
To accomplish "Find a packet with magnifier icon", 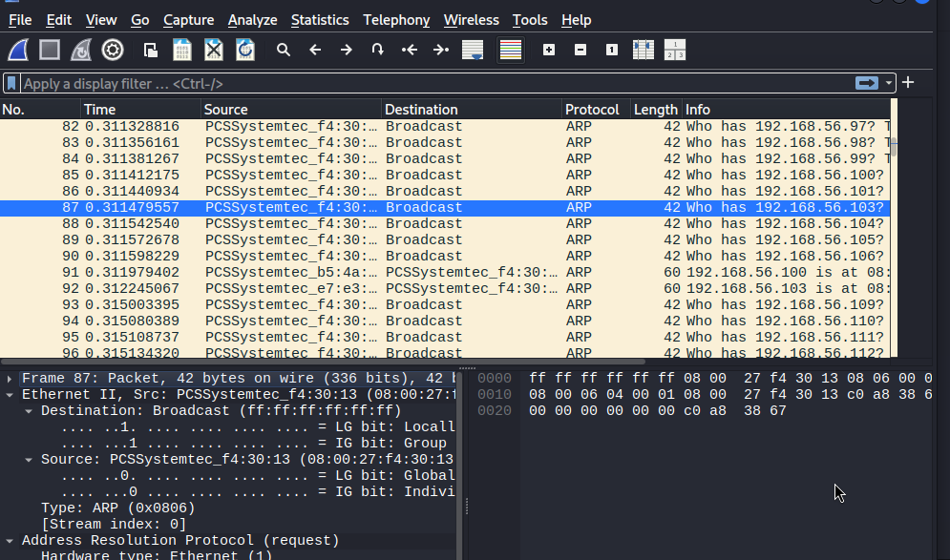I will tap(284, 51).
